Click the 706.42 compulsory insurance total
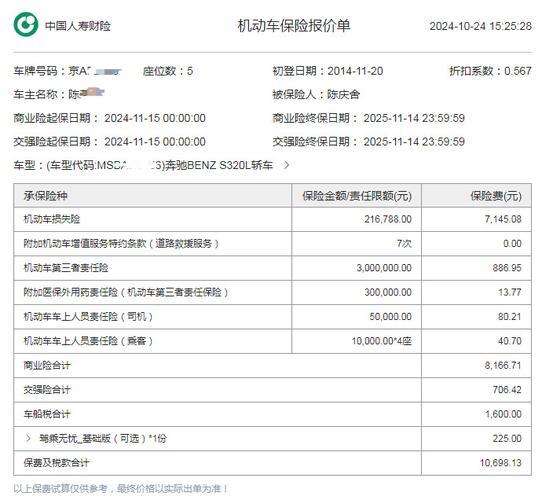Viewport: 542px width, 500px height. tap(507, 390)
